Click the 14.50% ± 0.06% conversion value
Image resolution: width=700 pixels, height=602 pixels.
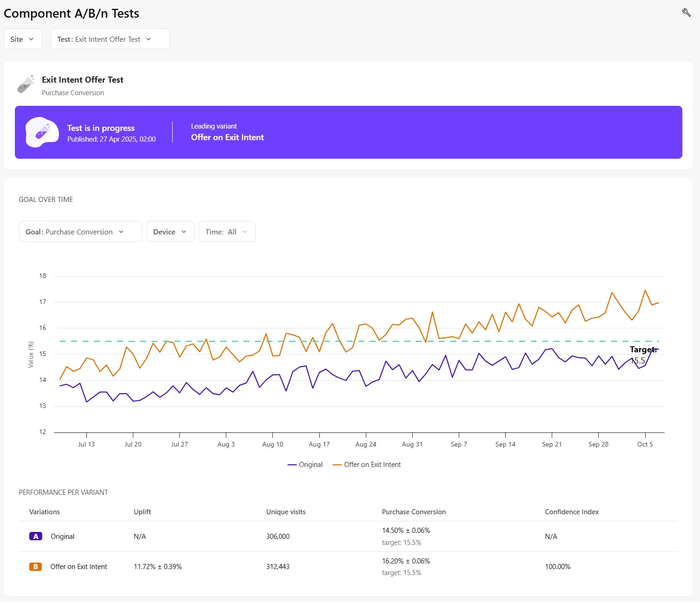tap(406, 530)
